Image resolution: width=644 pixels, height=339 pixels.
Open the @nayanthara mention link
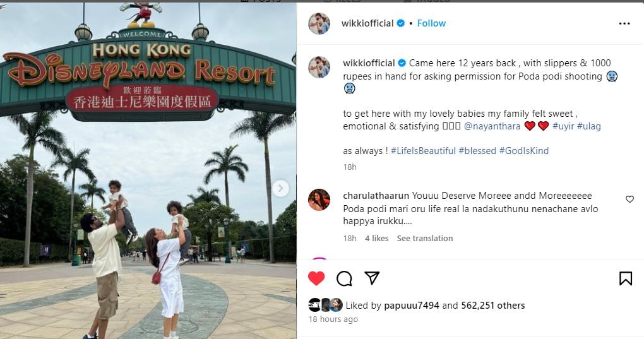click(x=492, y=126)
